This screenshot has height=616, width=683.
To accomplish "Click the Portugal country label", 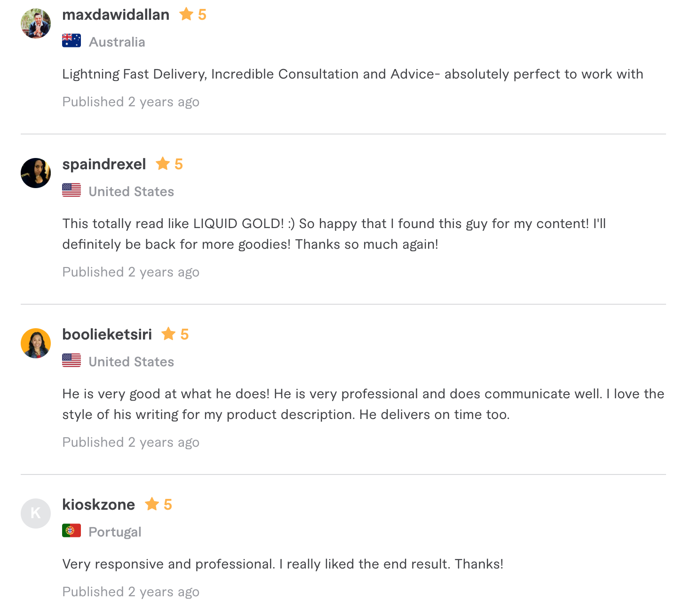I will pyautogui.click(x=115, y=532).
